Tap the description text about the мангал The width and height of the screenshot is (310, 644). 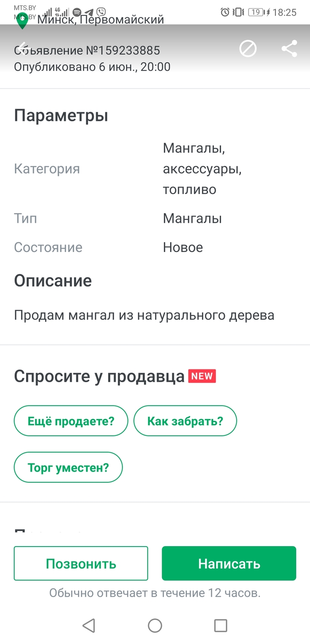[144, 315]
